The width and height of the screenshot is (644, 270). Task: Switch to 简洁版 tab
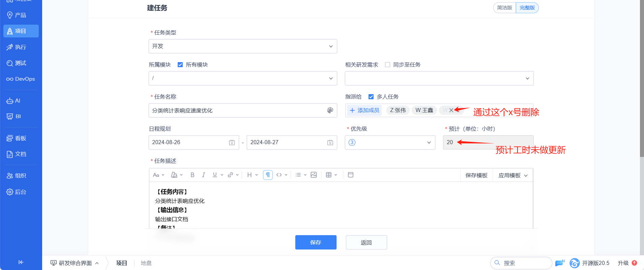[504, 8]
